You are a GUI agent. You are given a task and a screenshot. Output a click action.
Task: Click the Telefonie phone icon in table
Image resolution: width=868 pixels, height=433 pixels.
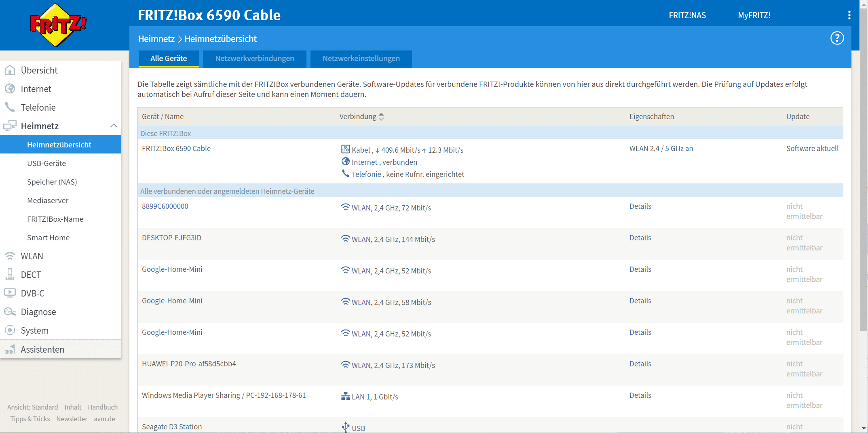click(345, 174)
